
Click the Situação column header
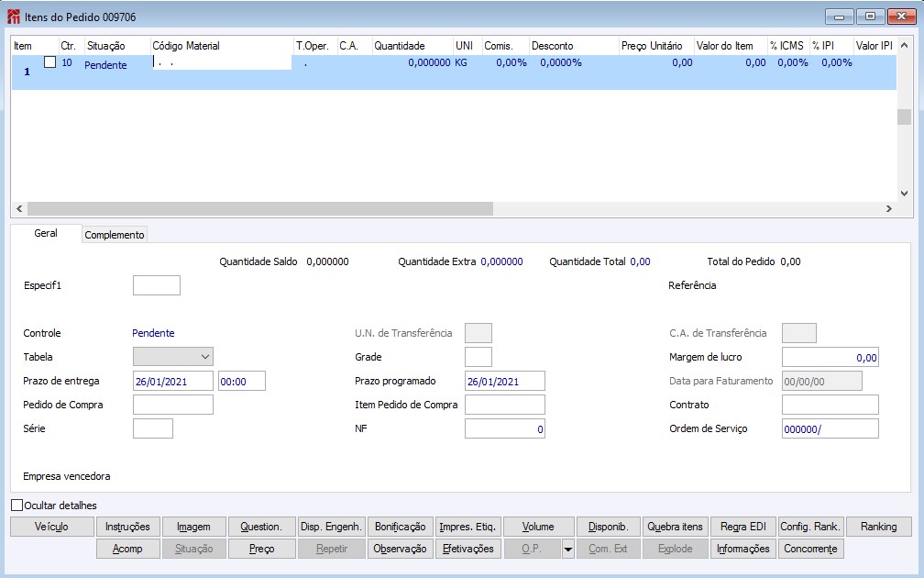coord(117,46)
